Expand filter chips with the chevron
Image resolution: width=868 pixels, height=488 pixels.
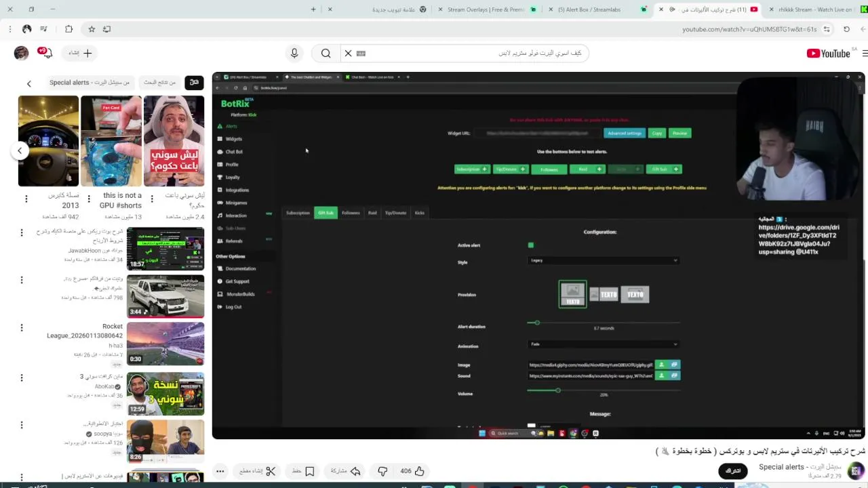pos(29,83)
